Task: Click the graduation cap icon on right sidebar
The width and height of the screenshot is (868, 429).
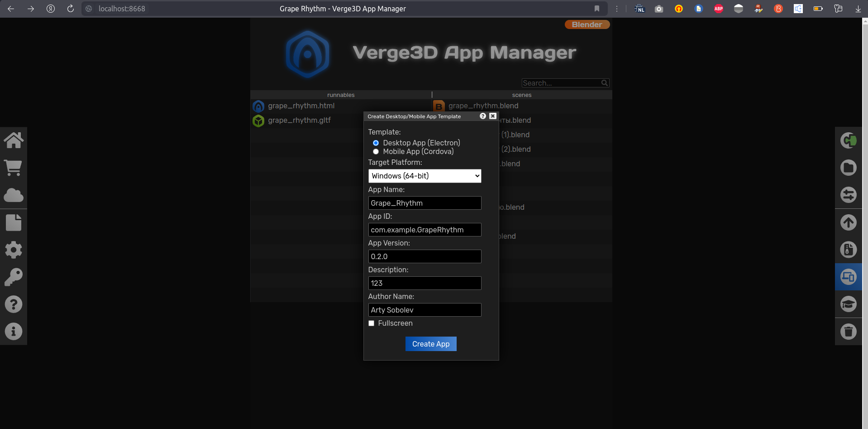Action: coord(848,304)
